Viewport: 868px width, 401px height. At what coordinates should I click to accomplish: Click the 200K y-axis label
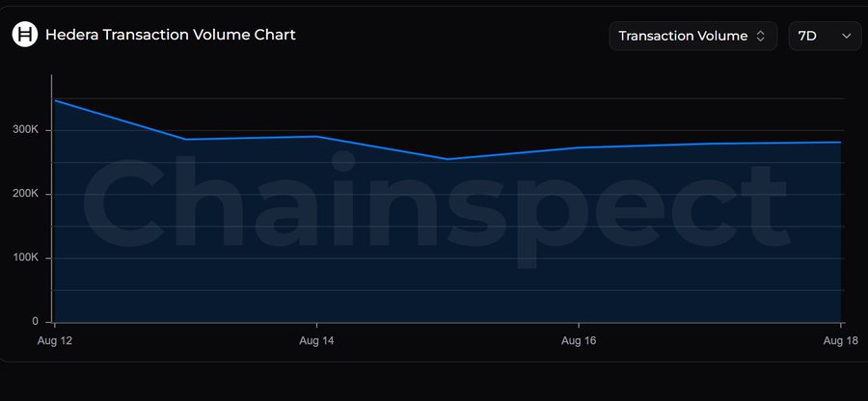[x=27, y=194]
